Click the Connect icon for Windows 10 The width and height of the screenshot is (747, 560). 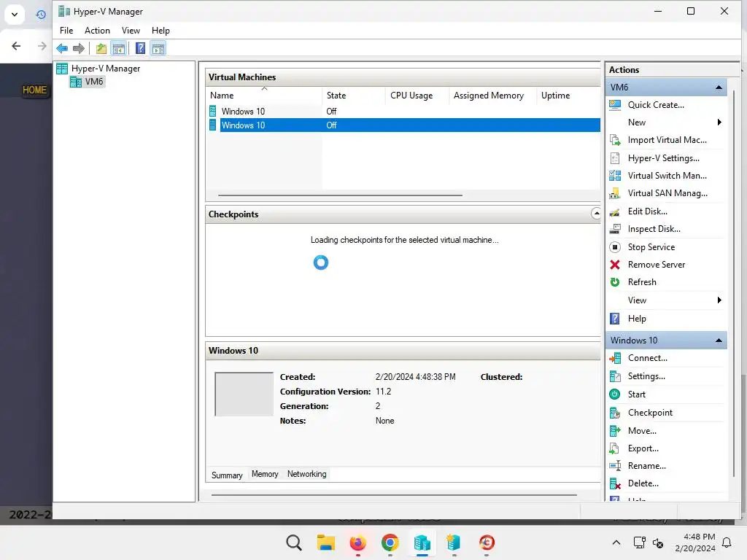[615, 358]
